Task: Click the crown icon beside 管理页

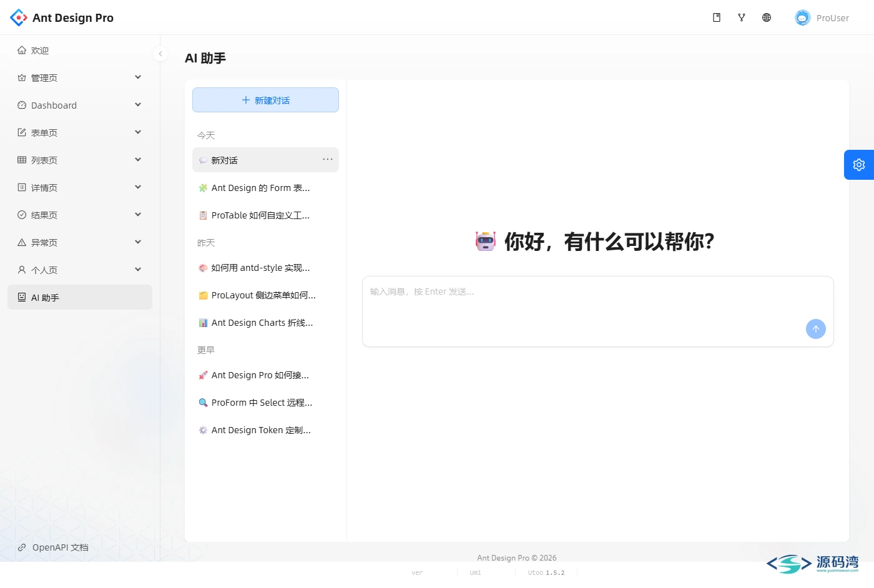Action: (x=22, y=78)
